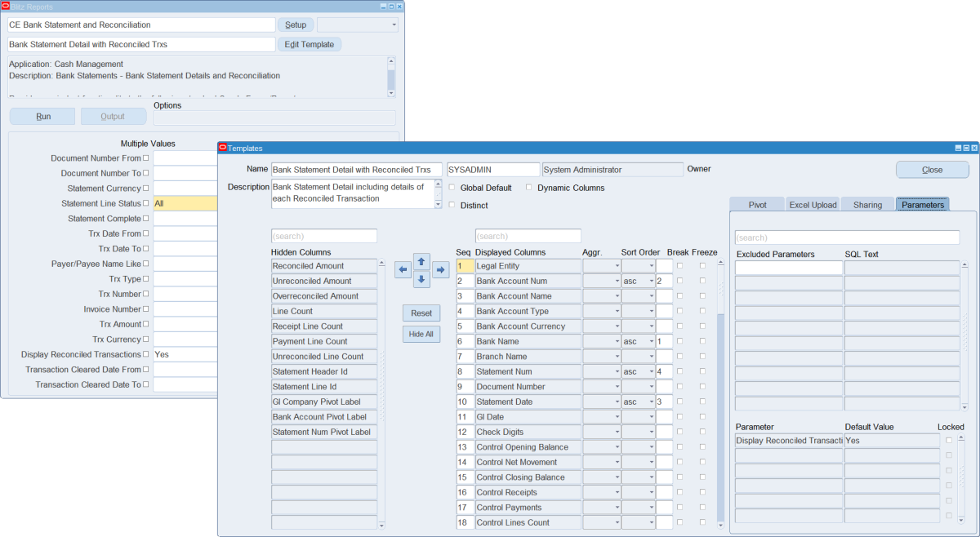Go to the Sharing tab
980x537 pixels.
[x=867, y=205]
